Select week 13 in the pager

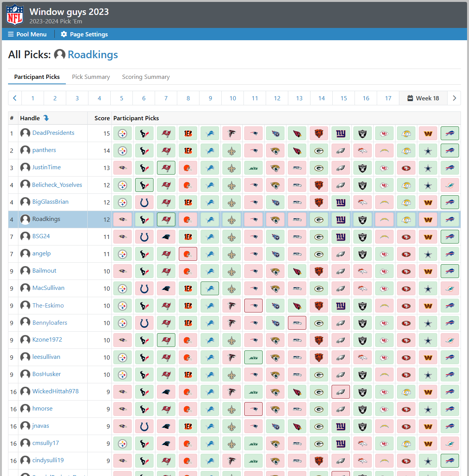(x=299, y=98)
